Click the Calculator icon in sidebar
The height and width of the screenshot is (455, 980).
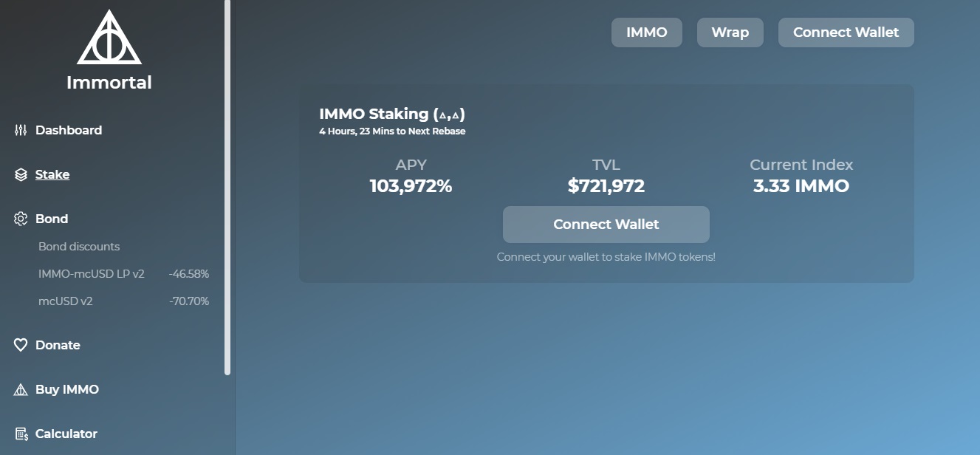[x=21, y=434]
